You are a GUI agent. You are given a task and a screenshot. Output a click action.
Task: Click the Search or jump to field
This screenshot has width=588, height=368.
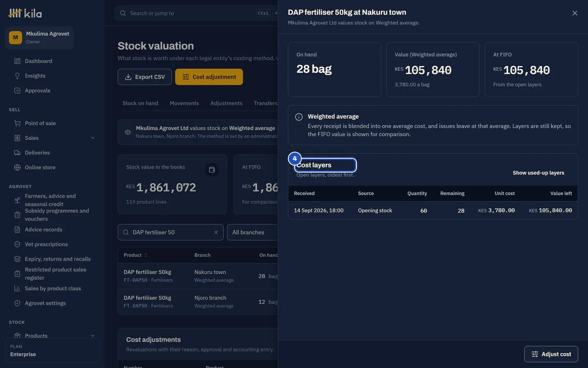(196, 13)
